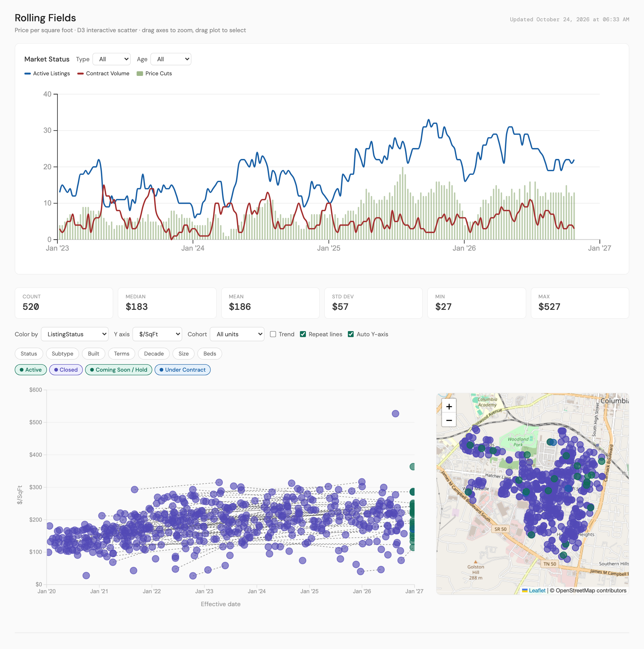Zoom out on the map
644x649 pixels.
pos(449,420)
